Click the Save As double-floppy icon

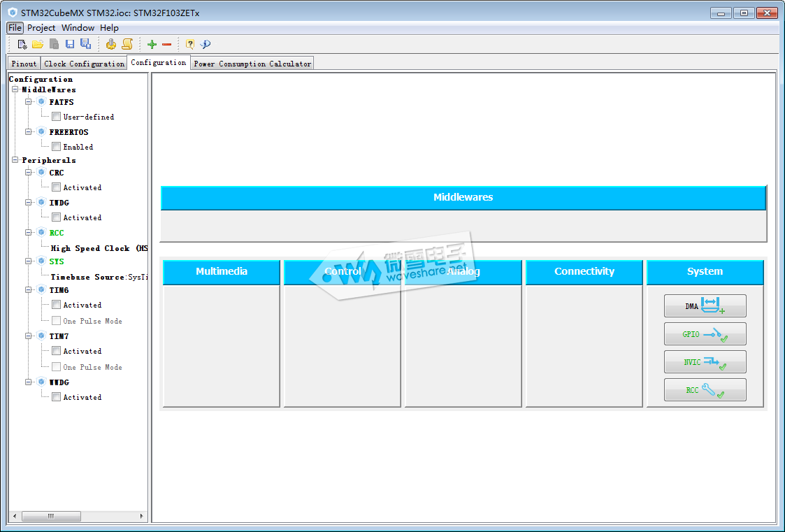(x=85, y=44)
